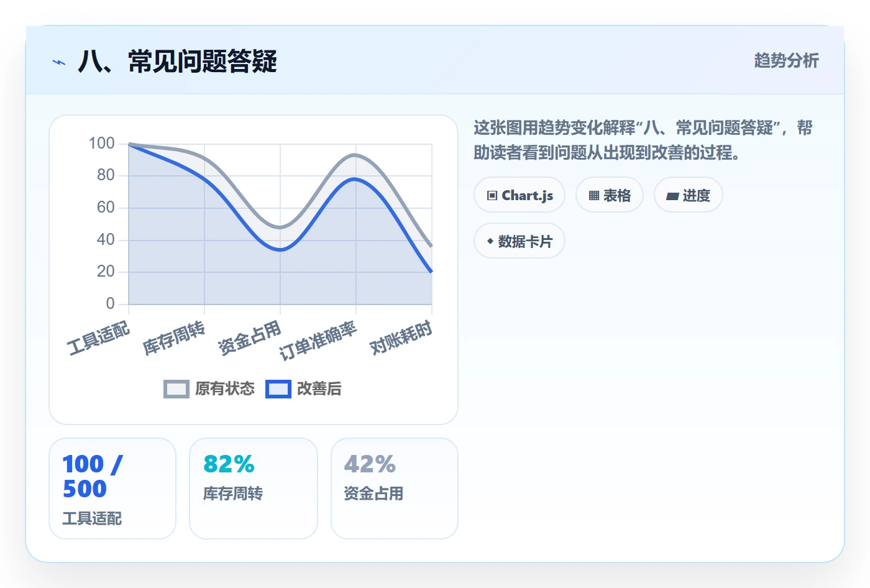Click the y-axis value 20
This screenshot has width=870, height=588.
tap(106, 272)
